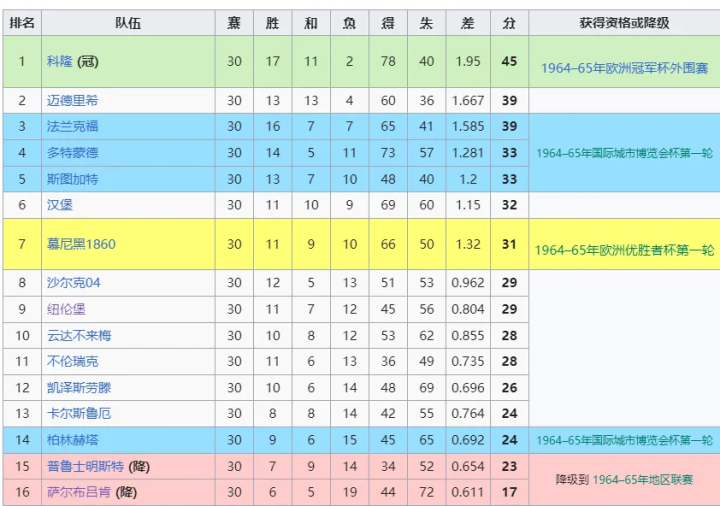Viewport: 720px width, 506px height.
Task: Open the 汉堡 team link
Action: tap(59, 205)
